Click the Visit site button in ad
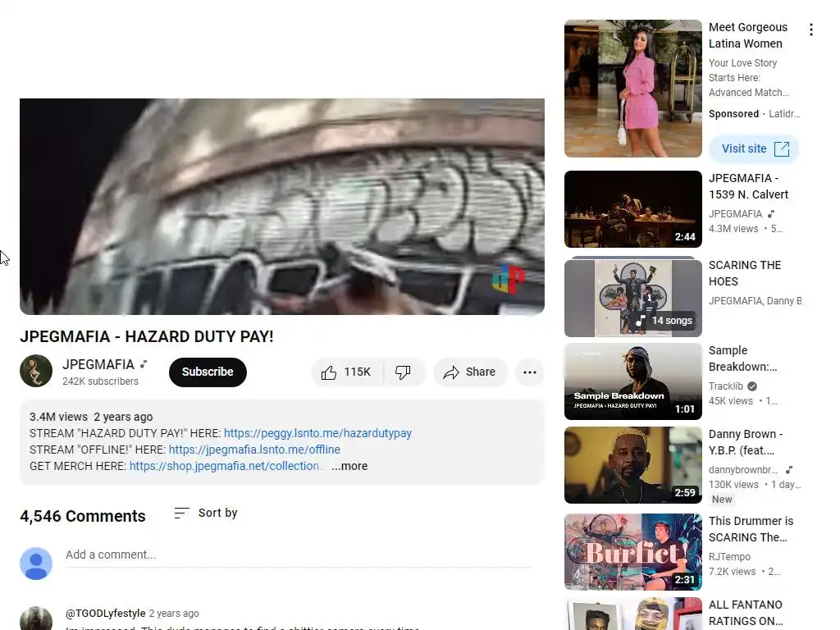The width and height of the screenshot is (840, 630). [x=755, y=149]
